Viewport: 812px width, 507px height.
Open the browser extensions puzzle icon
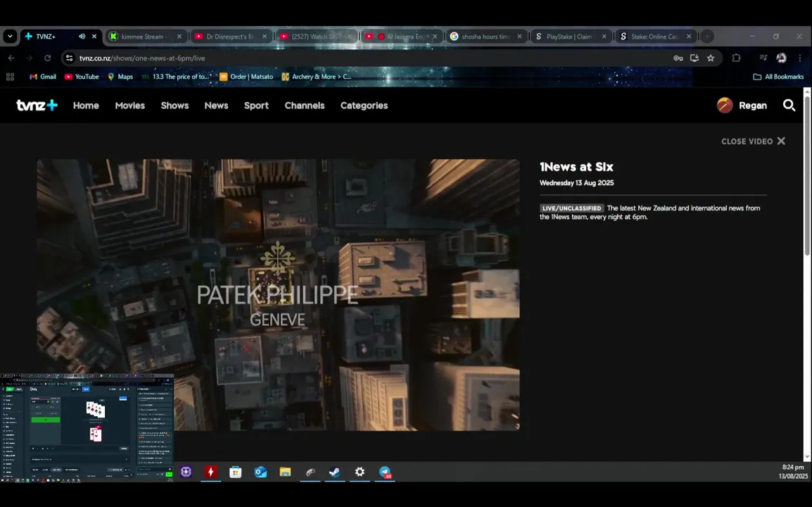click(736, 58)
